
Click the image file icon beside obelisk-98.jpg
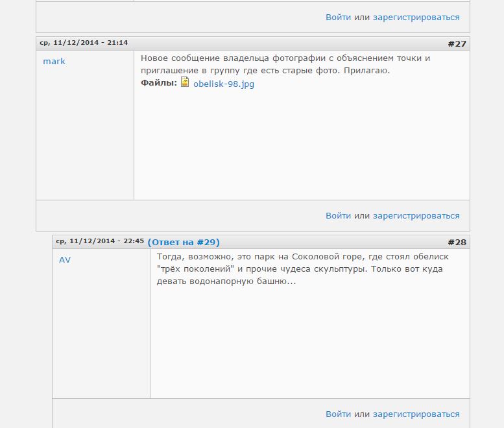185,82
